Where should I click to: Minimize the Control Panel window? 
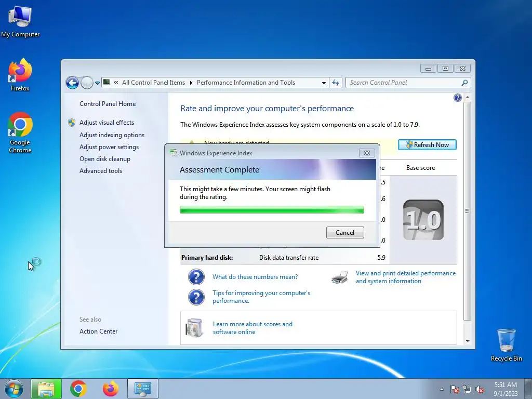428,69
